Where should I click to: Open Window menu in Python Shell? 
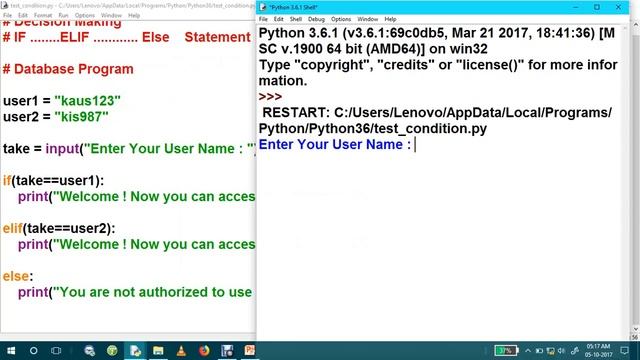pyautogui.click(x=367, y=19)
